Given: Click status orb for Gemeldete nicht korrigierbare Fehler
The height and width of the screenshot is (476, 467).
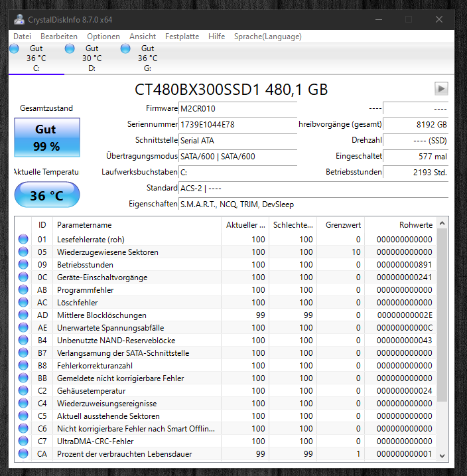Looking at the screenshot, I should pos(23,378).
